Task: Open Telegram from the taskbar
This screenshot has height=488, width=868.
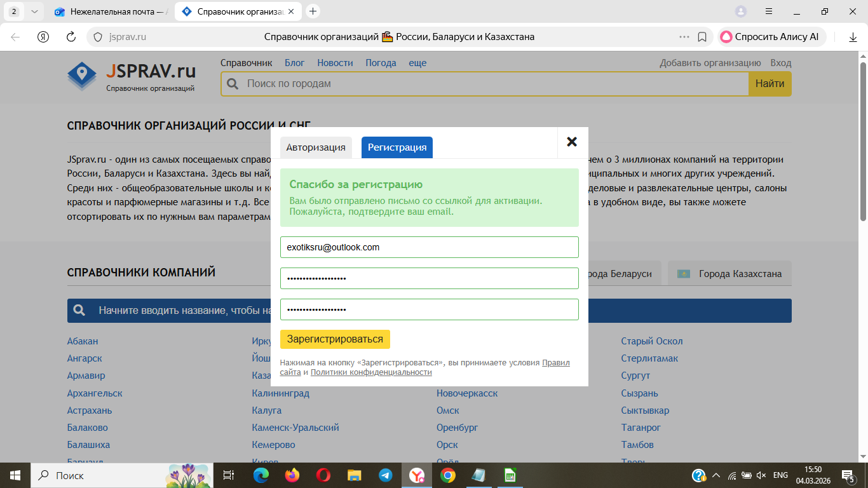Action: tap(386, 475)
